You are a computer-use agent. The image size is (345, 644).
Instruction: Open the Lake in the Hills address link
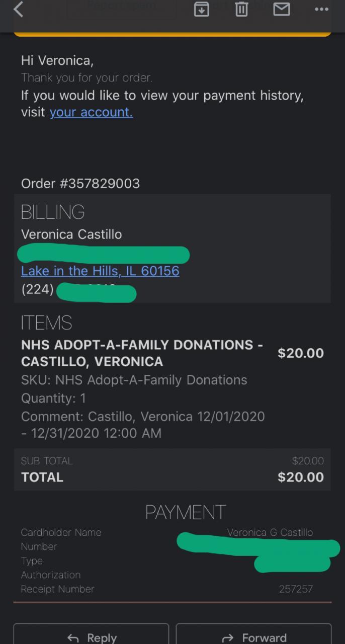click(x=100, y=271)
